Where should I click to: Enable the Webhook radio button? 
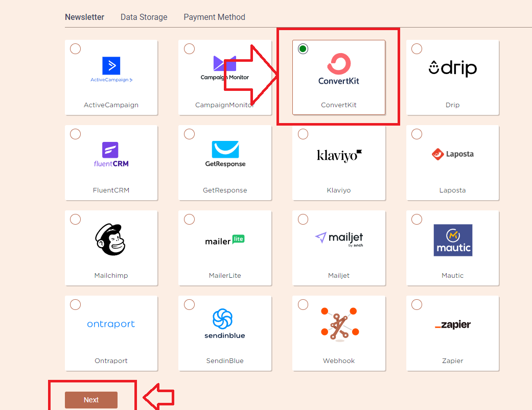click(x=303, y=305)
